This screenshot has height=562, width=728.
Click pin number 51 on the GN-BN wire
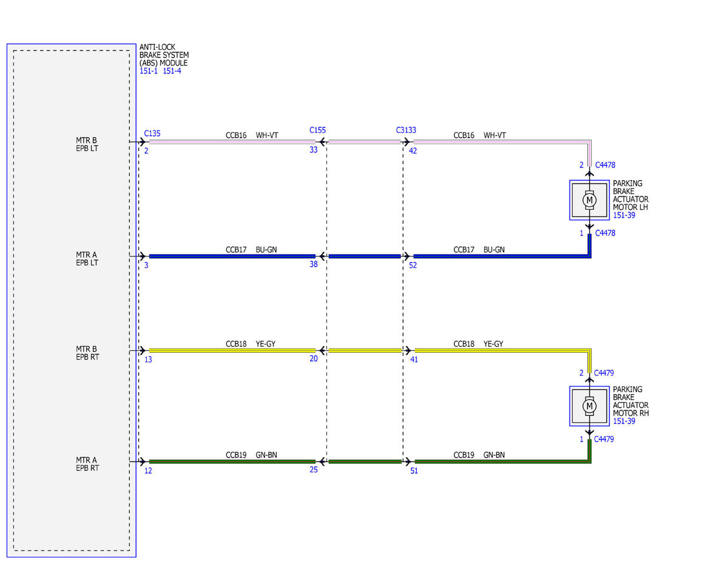[x=413, y=470]
